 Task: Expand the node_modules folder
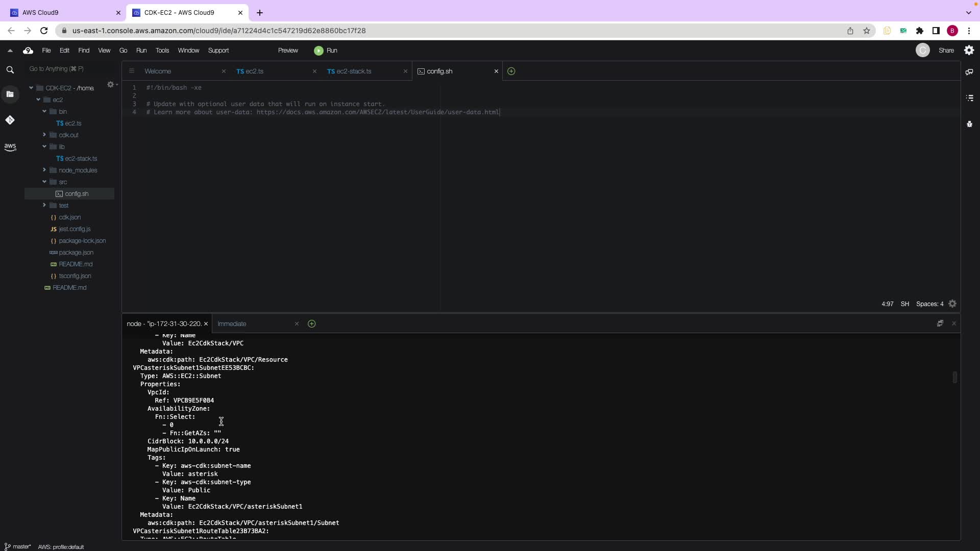44,170
